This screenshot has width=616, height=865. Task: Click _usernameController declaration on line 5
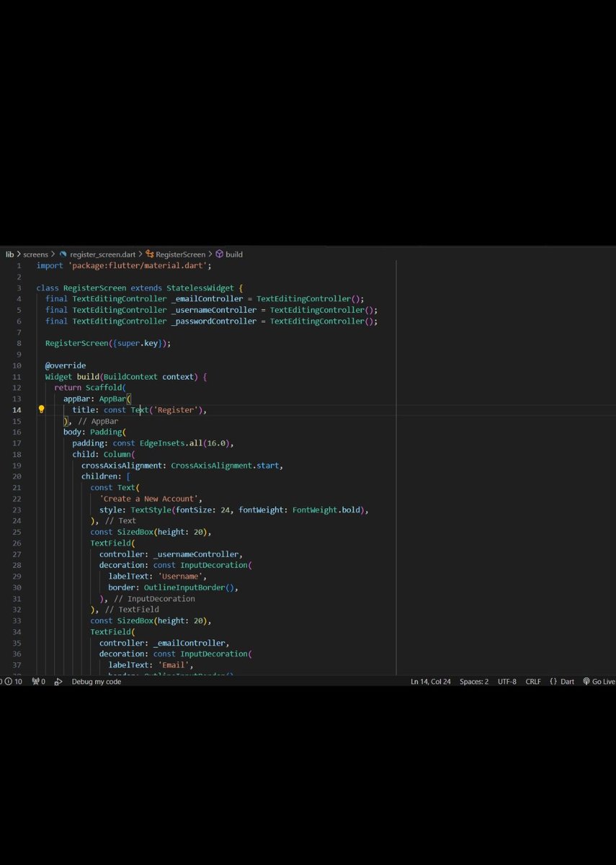[213, 310]
